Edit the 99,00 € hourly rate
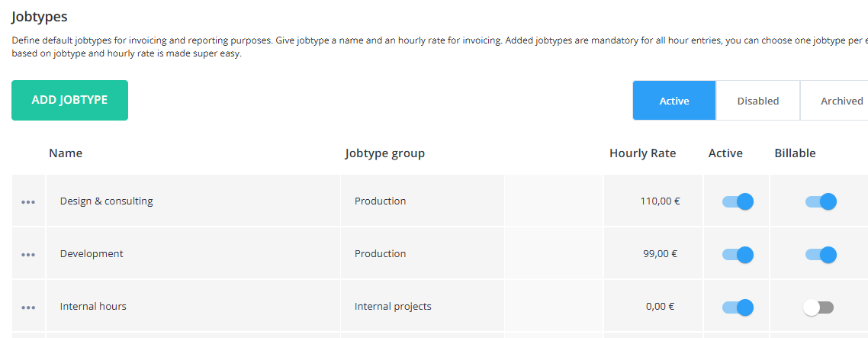 coord(653,253)
